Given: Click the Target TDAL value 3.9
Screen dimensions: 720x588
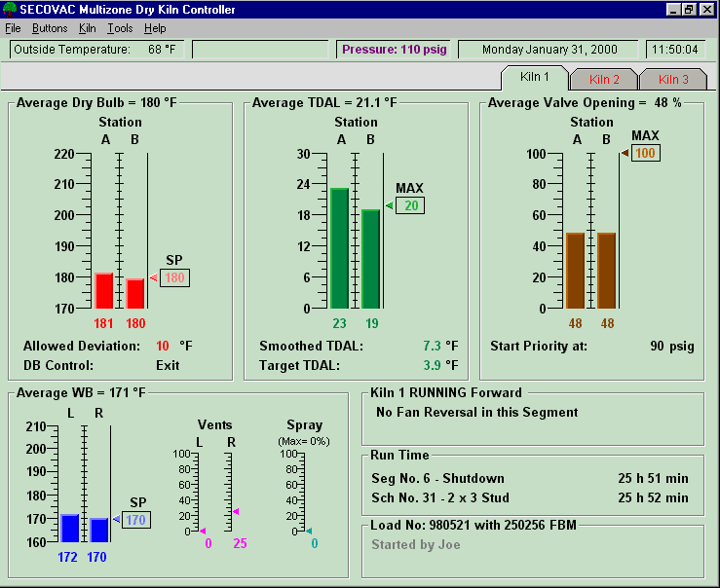Looking at the screenshot, I should (432, 365).
